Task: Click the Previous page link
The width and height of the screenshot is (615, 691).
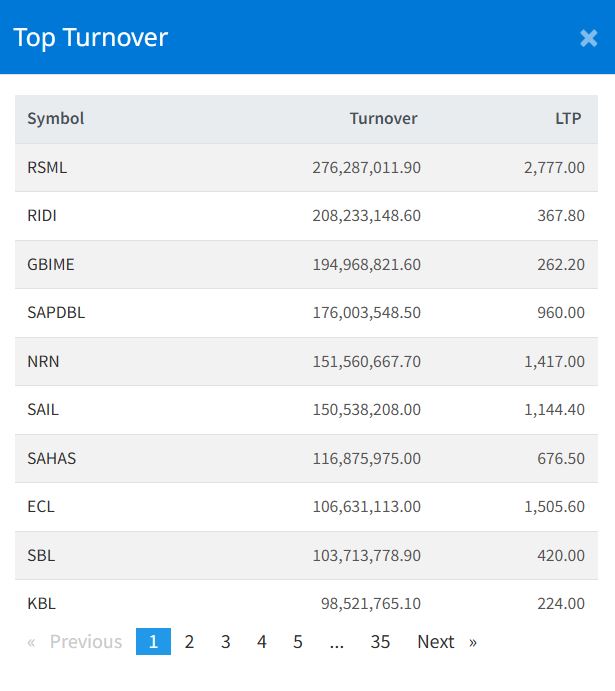Action: pyautogui.click(x=75, y=642)
